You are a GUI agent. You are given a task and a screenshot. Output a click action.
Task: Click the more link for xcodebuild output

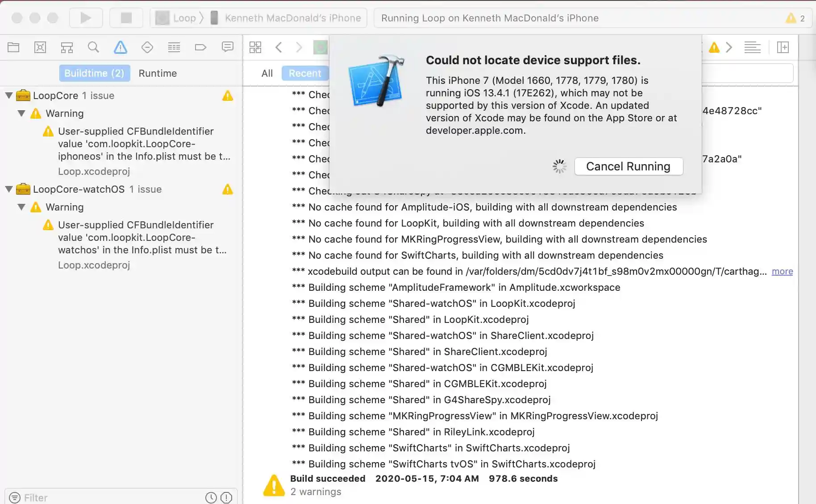tap(782, 271)
